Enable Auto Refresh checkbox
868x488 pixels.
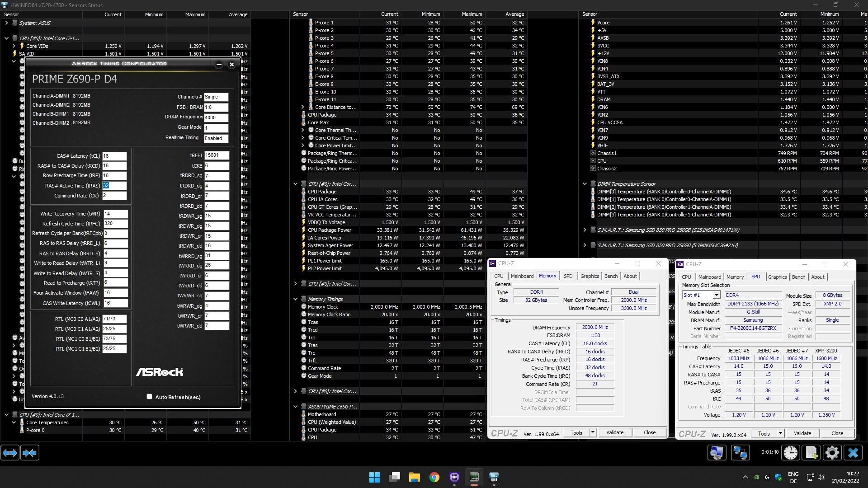149,397
